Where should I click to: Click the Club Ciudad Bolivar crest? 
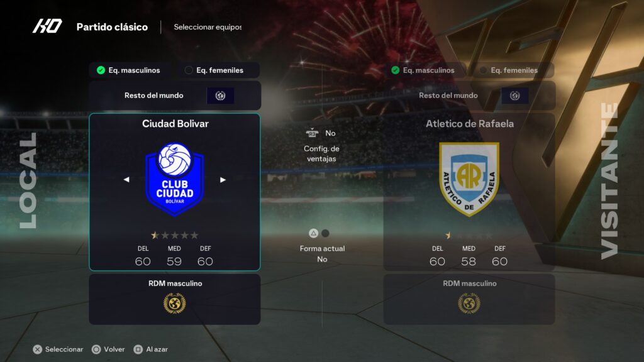175,179
